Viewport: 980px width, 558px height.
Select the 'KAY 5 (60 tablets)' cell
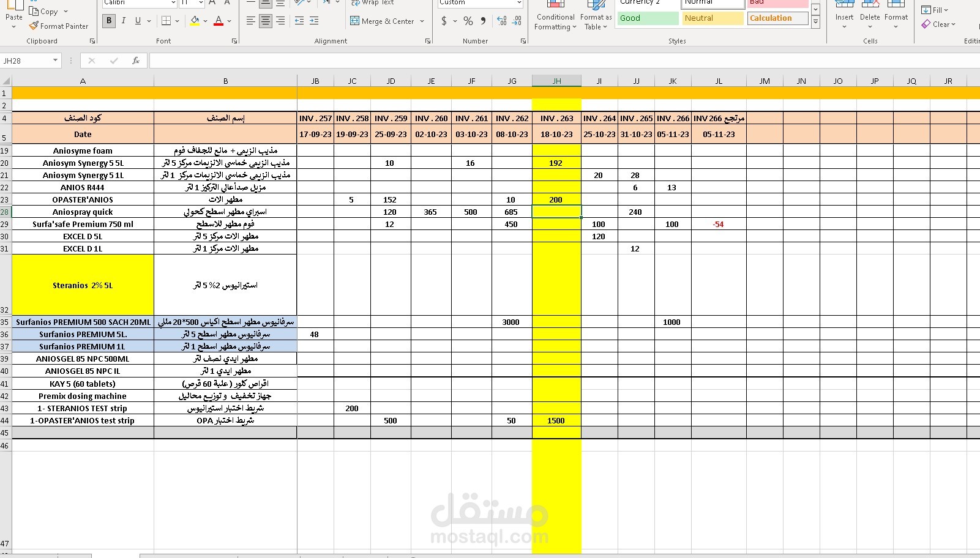click(83, 384)
